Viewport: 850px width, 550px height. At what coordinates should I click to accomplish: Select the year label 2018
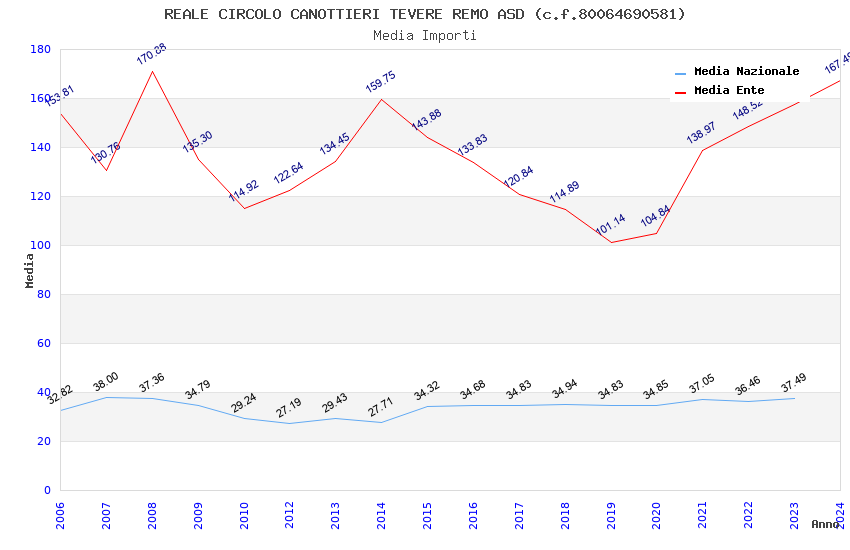(x=565, y=515)
